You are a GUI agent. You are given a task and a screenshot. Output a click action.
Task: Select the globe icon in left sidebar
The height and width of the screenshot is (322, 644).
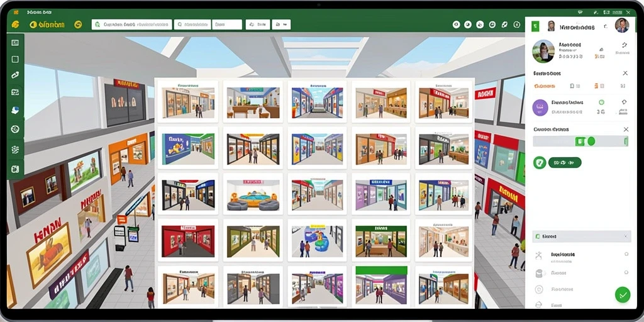pyautogui.click(x=15, y=129)
